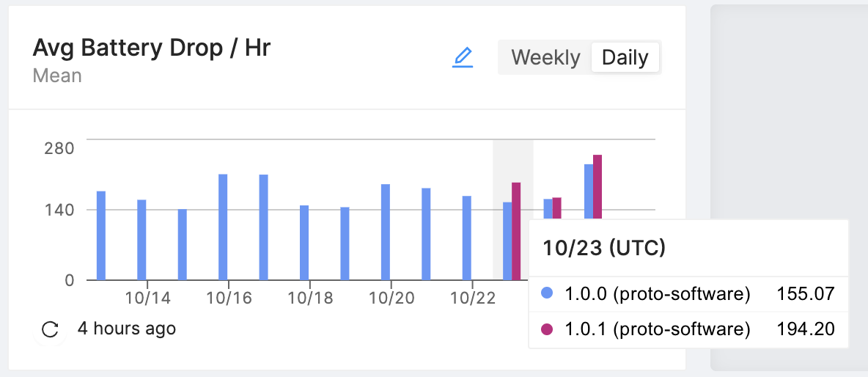Click blue dot for 1.0.0 in tooltip
868x377 pixels.
(x=546, y=294)
